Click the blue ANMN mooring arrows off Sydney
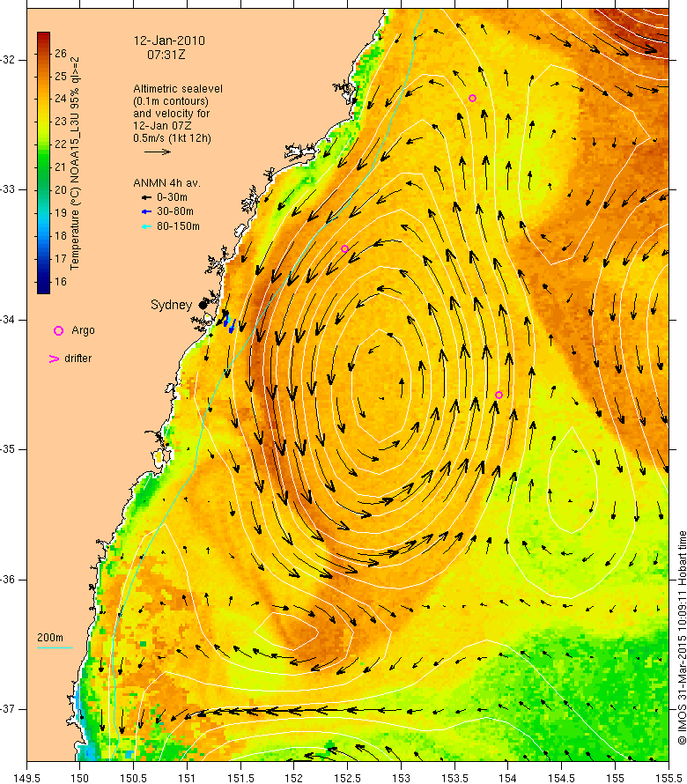This screenshot has width=687, height=784. pyautogui.click(x=229, y=322)
